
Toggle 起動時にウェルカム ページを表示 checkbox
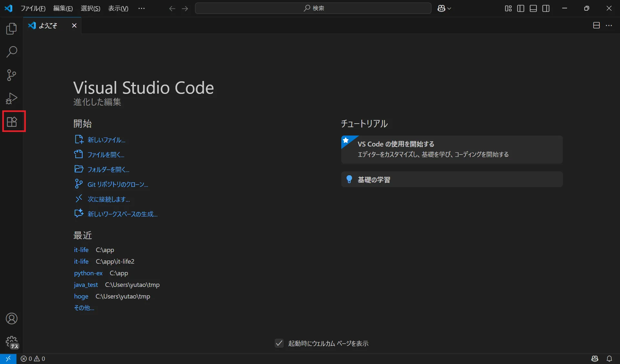pos(279,343)
